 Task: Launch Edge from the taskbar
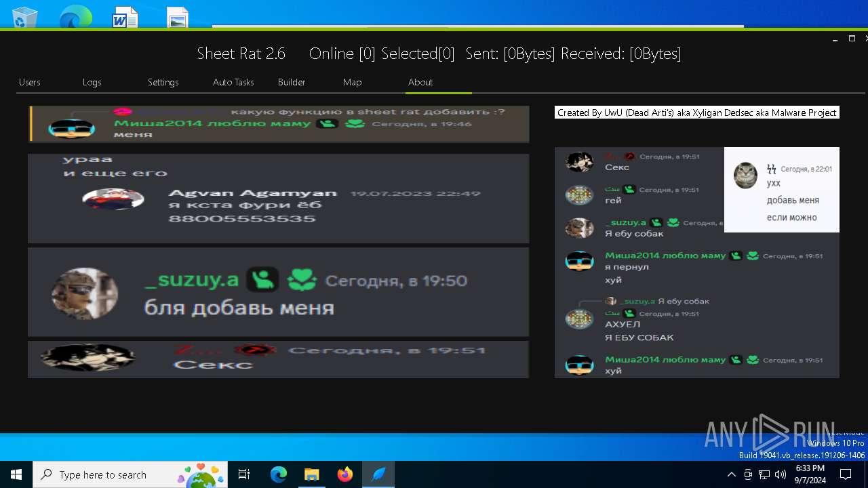[279, 474]
